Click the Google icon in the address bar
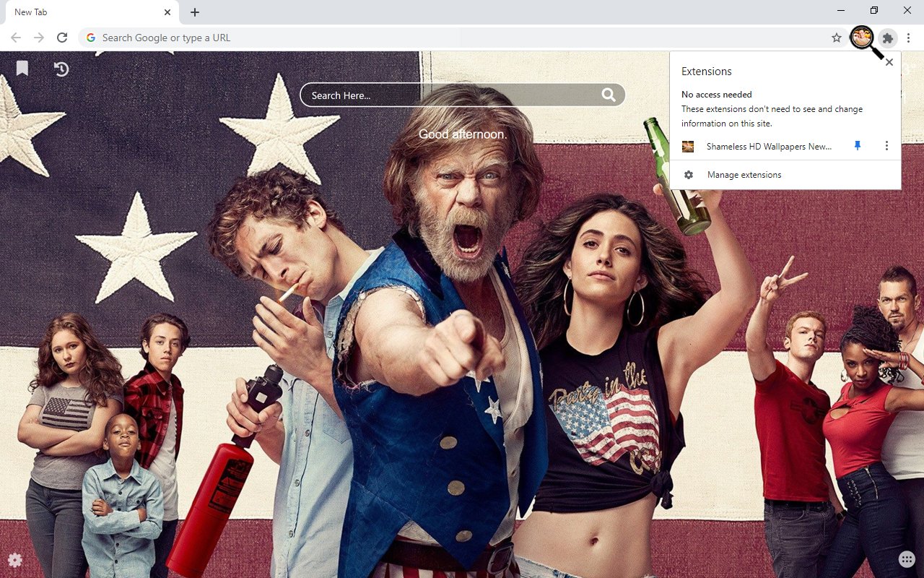 [x=90, y=38]
